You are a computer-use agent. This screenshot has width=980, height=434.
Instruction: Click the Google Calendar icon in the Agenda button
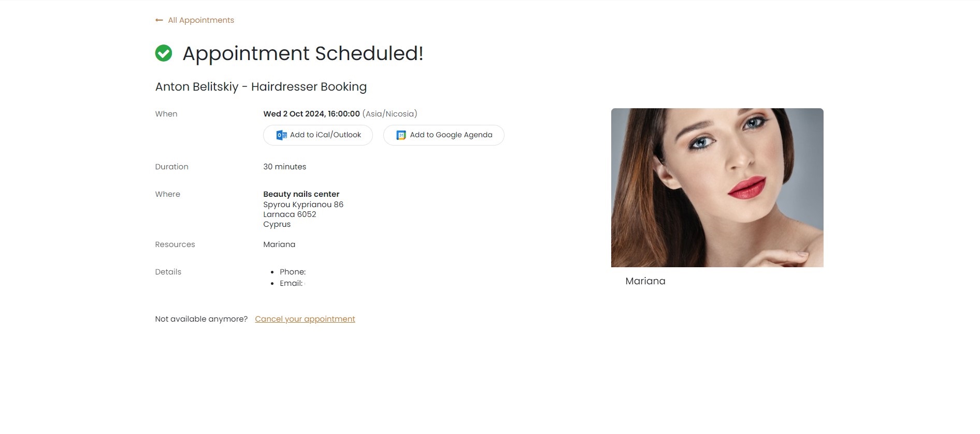(x=401, y=135)
